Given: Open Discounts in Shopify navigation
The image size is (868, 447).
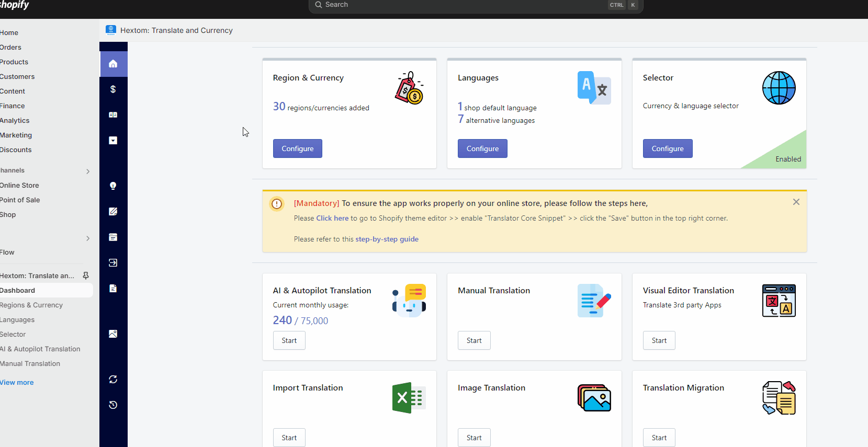Looking at the screenshot, I should 16,150.
